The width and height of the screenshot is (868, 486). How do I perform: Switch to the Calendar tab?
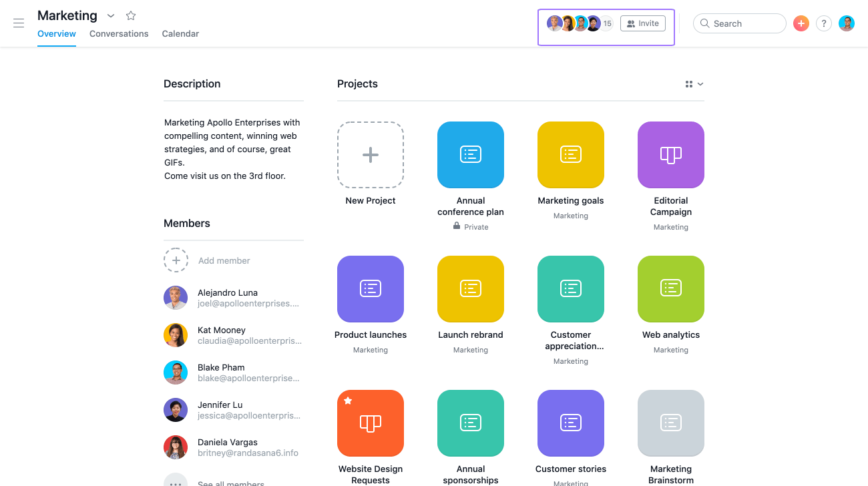[x=180, y=33]
